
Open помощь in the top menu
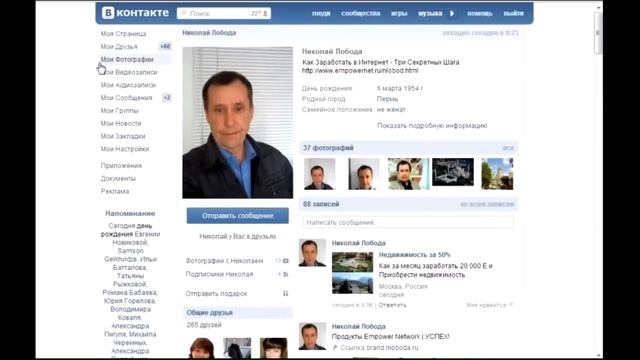click(x=480, y=13)
